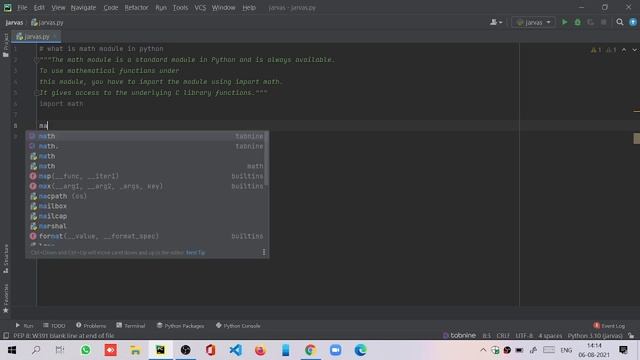Screen dimensions: 640x360
Task: Open Search Everywhere magnifier icon
Action: (620, 22)
